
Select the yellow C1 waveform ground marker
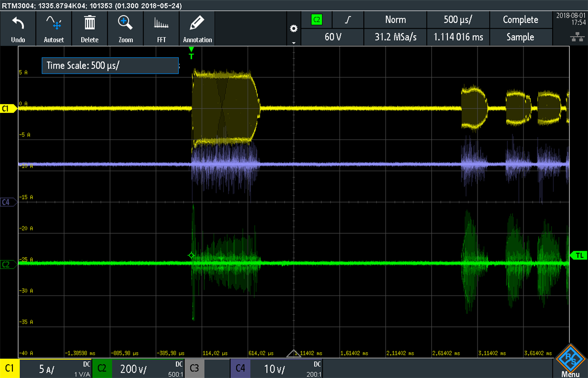tap(9, 109)
